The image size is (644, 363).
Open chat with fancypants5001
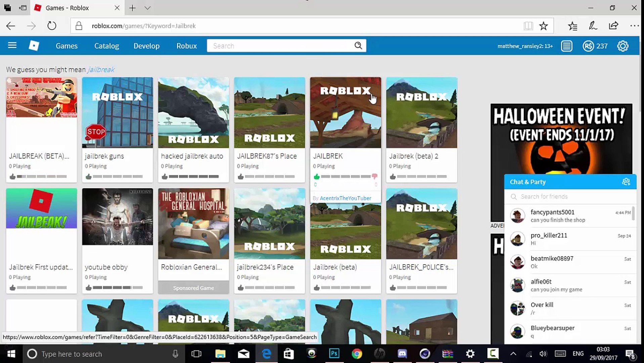(570, 216)
